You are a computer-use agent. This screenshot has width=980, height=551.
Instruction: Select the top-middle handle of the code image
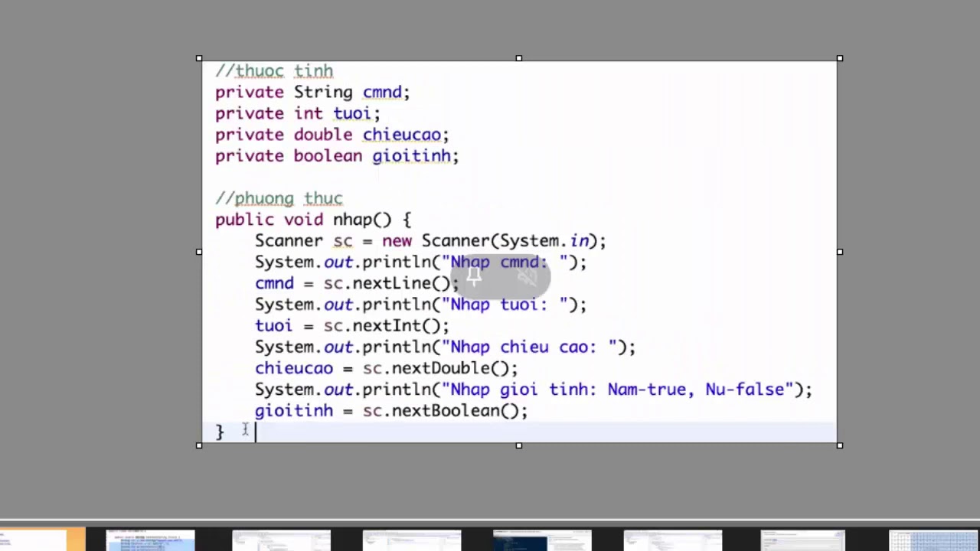519,58
